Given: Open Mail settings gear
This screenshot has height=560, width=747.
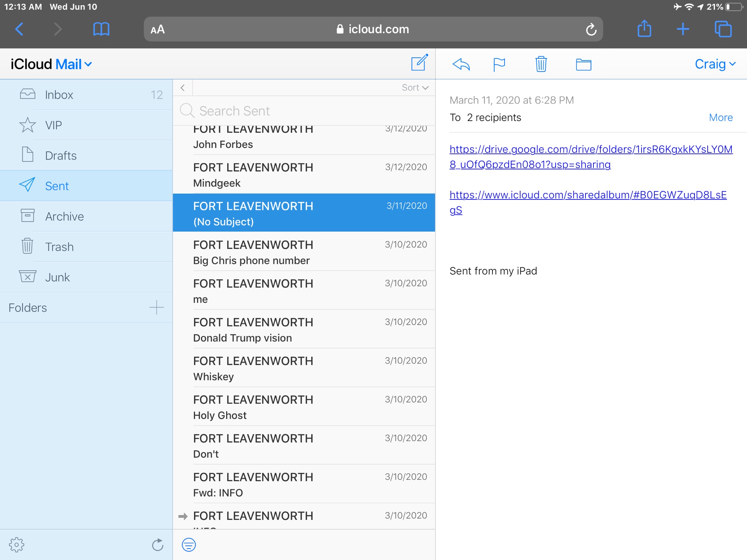Looking at the screenshot, I should click(x=16, y=545).
